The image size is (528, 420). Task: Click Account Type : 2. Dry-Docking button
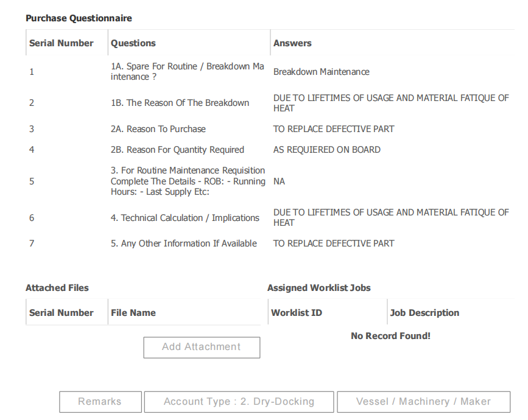[239, 402]
